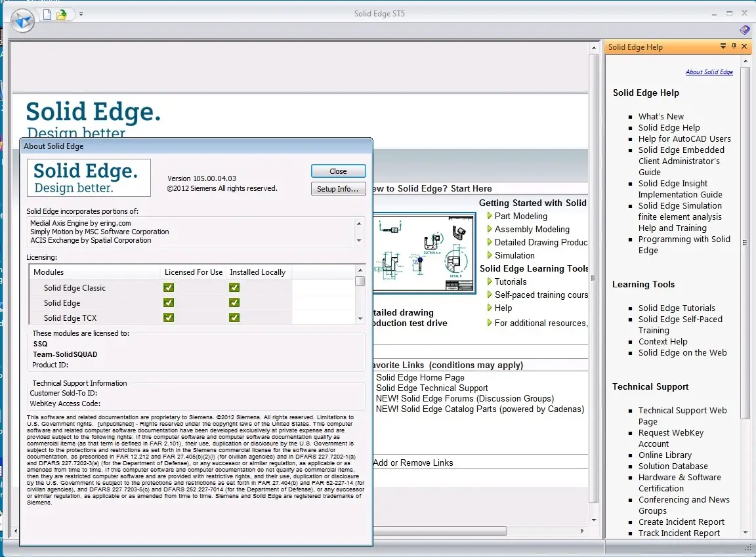This screenshot has width=756, height=557.
Task: Click scroll-down arrow in Solid Edge Help panel
Action: point(746,533)
